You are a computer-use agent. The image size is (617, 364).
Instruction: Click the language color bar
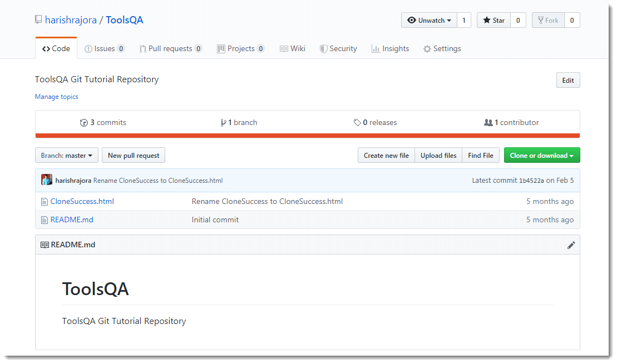(307, 136)
